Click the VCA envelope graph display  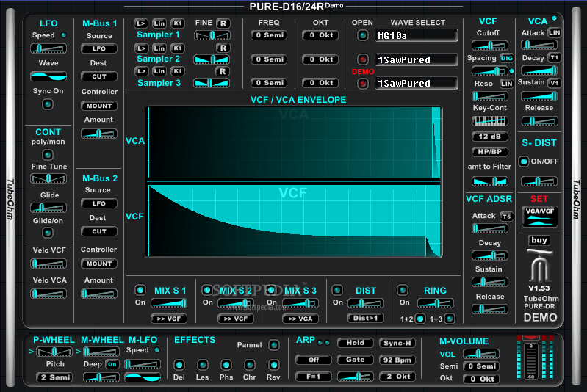tap(294, 142)
